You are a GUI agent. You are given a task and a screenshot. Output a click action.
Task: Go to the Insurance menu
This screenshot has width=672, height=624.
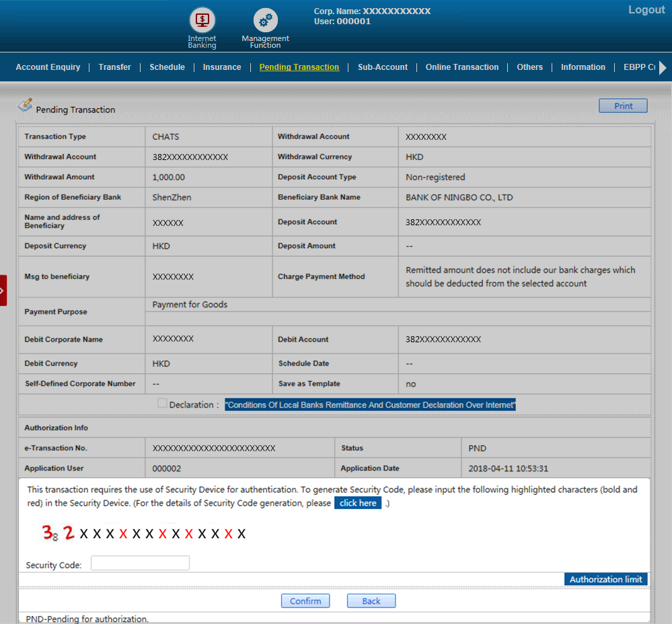point(222,67)
